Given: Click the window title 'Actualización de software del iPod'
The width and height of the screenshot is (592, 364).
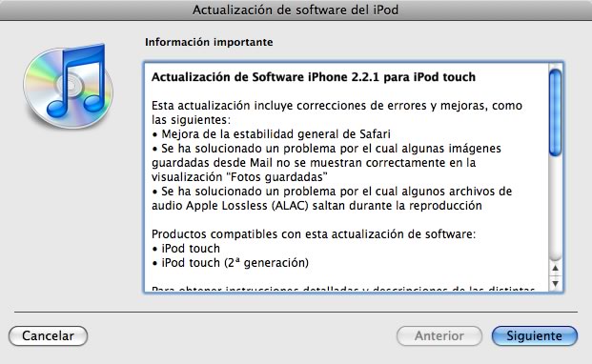Looking at the screenshot, I should 296,10.
